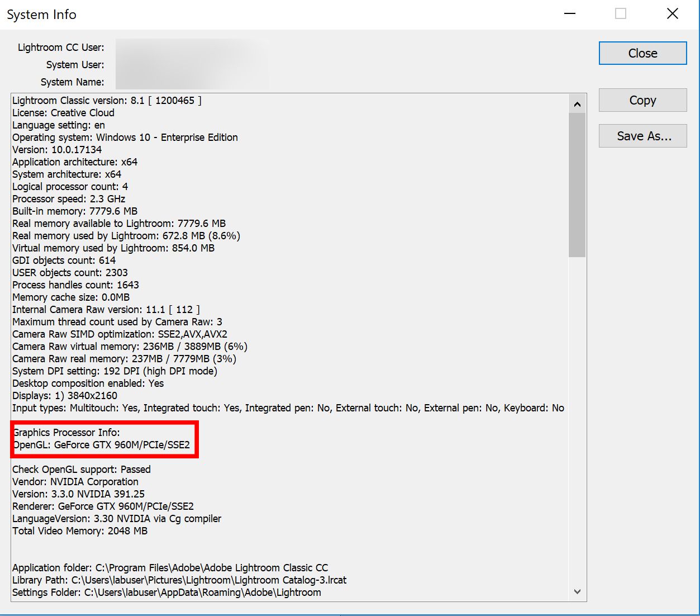Image resolution: width=700 pixels, height=616 pixels.
Task: Click the 'Lightroom Classic version: 8.1' line
Action: point(107,101)
